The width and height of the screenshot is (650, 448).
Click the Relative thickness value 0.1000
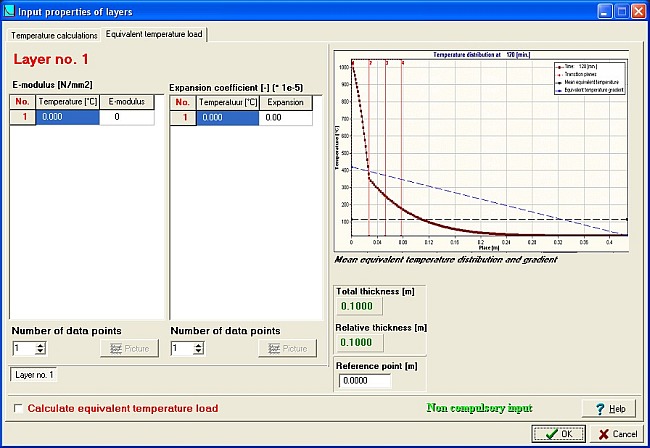(x=359, y=342)
